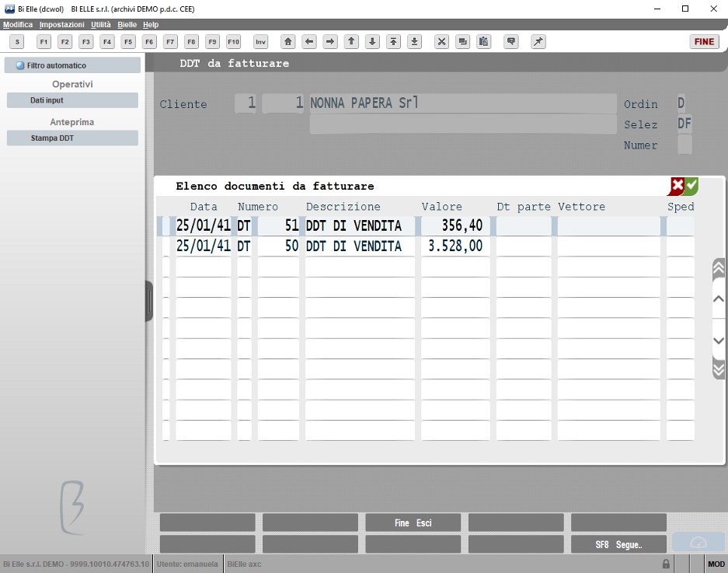
Task: Click the Fine Esci button
Action: 413,522
